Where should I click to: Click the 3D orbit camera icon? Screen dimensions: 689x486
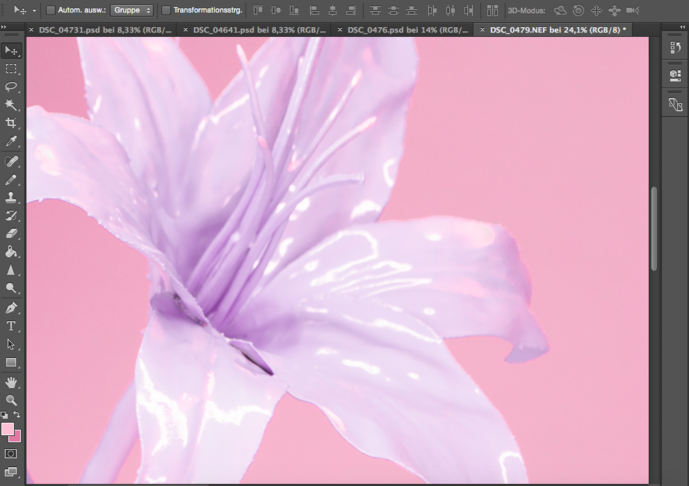click(560, 10)
